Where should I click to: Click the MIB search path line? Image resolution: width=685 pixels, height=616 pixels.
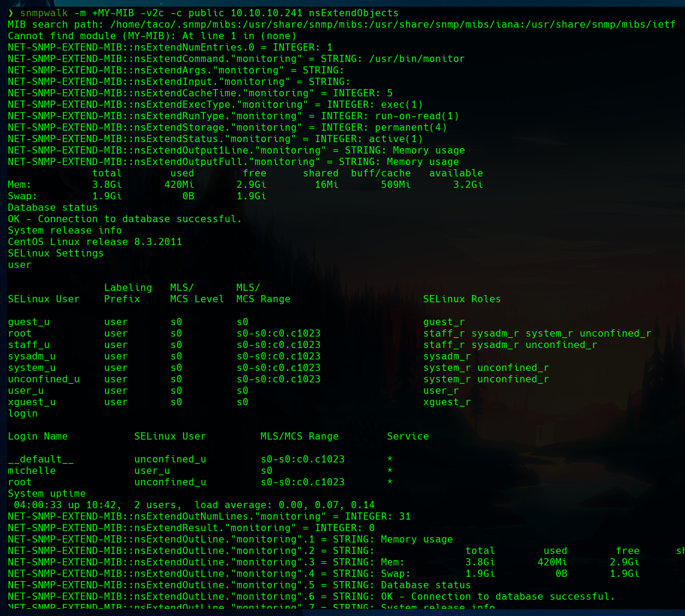pyautogui.click(x=341, y=25)
